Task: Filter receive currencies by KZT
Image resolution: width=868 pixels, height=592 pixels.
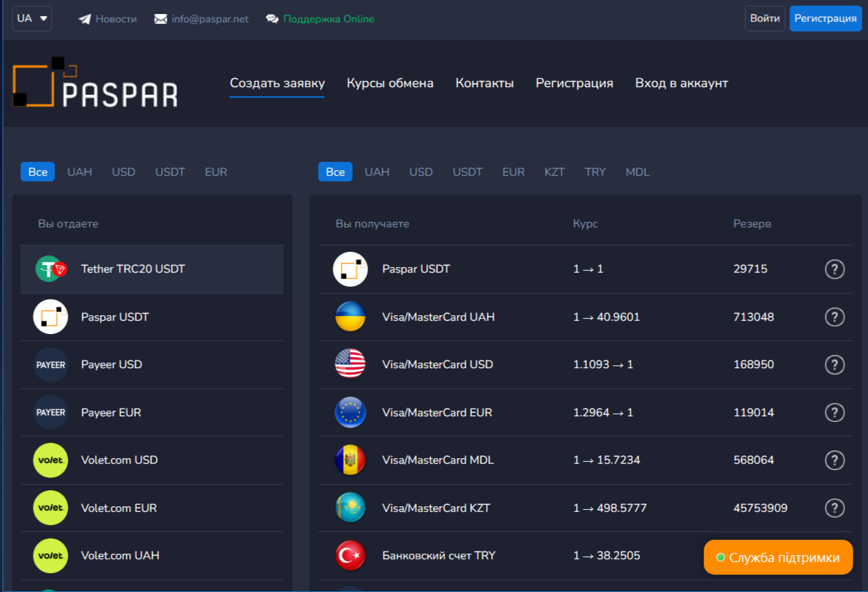Action: pyautogui.click(x=554, y=172)
